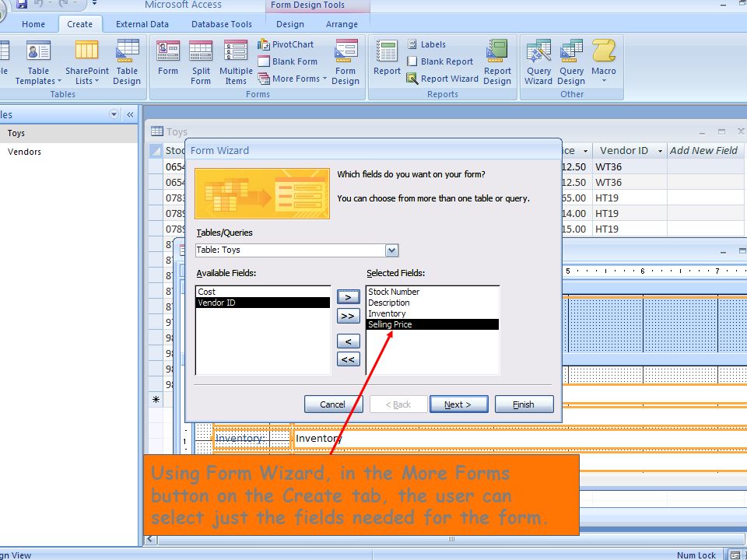Open the Table Templates dropdown arrow

click(60, 81)
